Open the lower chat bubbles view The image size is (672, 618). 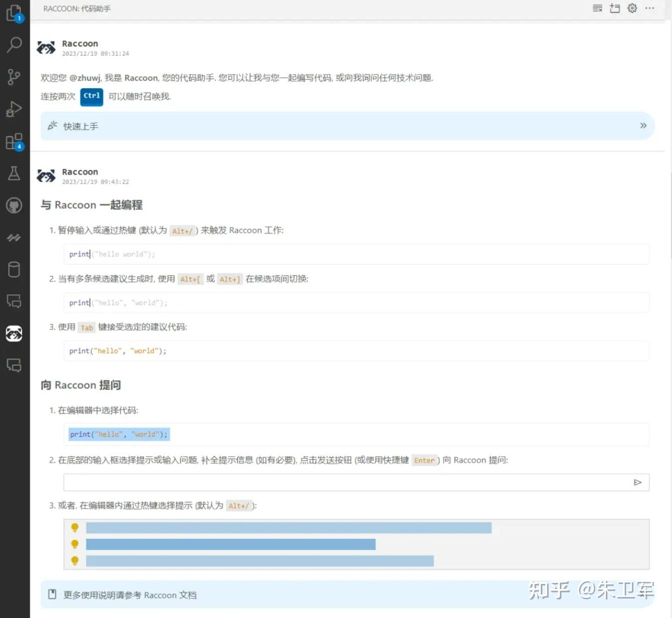click(x=14, y=365)
